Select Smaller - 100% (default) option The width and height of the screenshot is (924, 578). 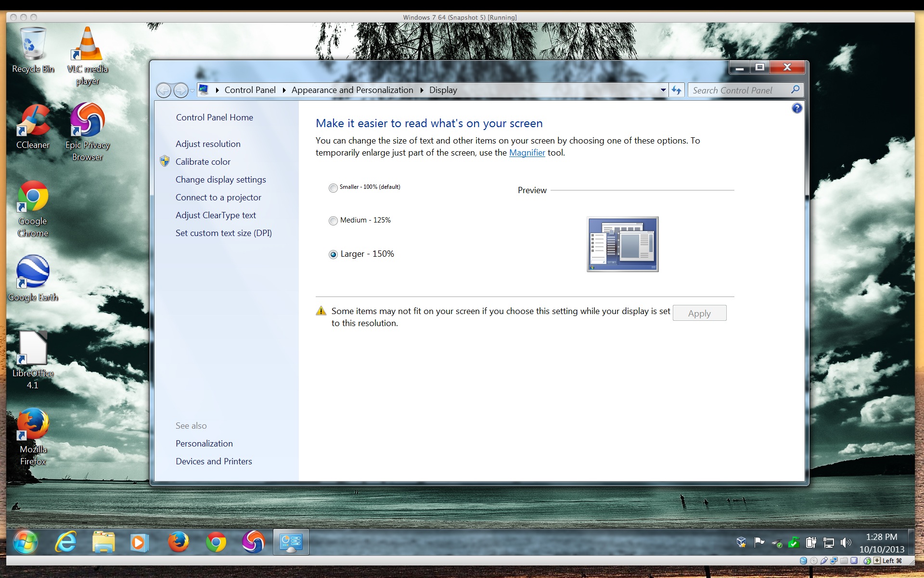(333, 188)
